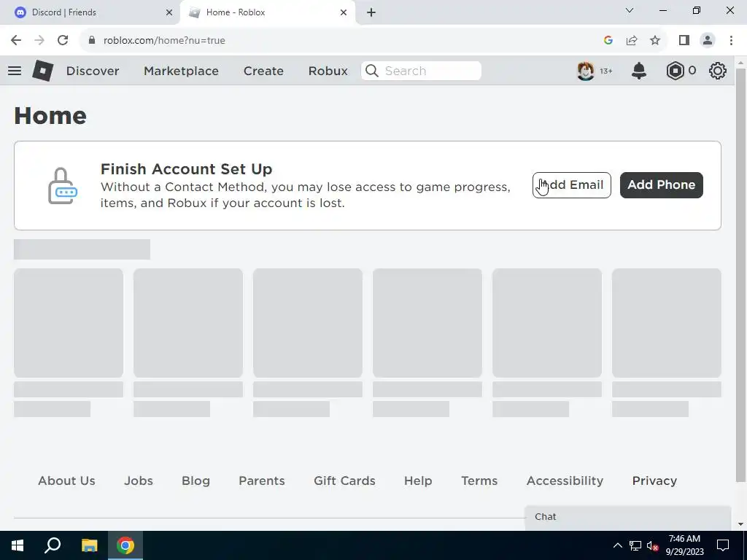Focus the Roblox Search field
Screen dimensions: 747x560
pyautogui.click(x=421, y=71)
